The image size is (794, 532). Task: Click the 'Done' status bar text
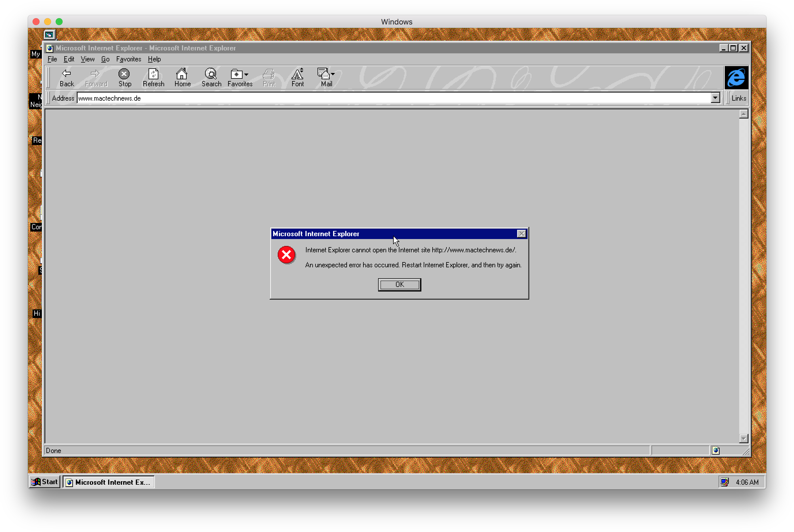click(53, 451)
